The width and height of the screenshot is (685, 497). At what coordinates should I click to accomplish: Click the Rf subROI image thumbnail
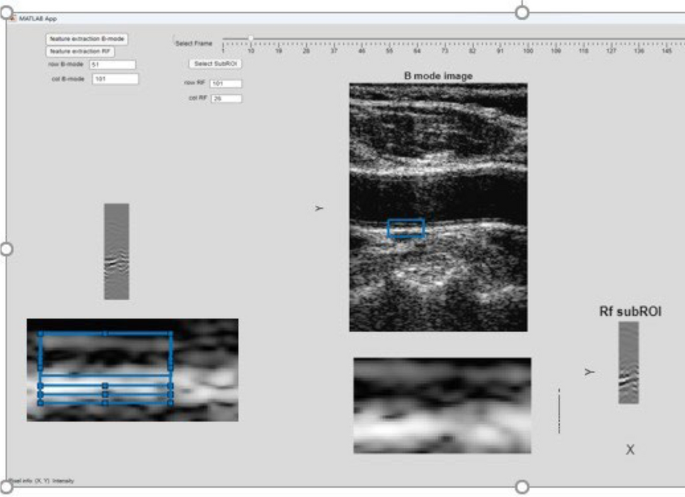point(627,362)
